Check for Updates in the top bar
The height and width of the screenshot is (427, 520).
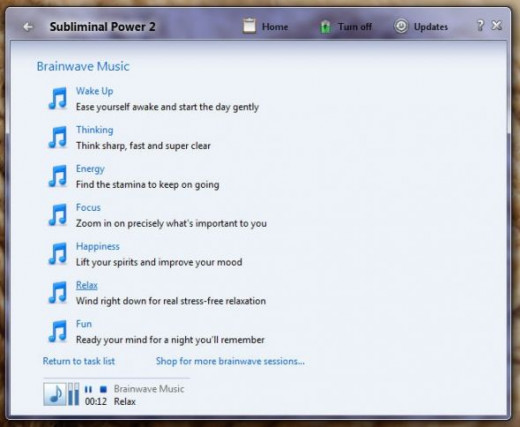click(x=421, y=26)
